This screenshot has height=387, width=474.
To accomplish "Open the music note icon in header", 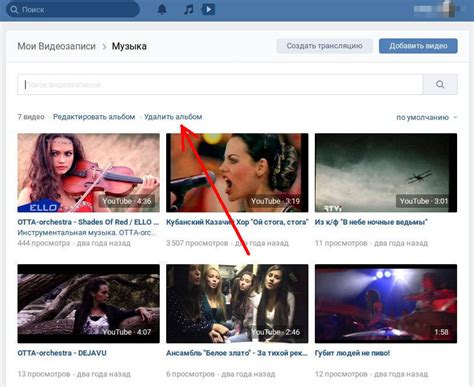I will tap(188, 9).
